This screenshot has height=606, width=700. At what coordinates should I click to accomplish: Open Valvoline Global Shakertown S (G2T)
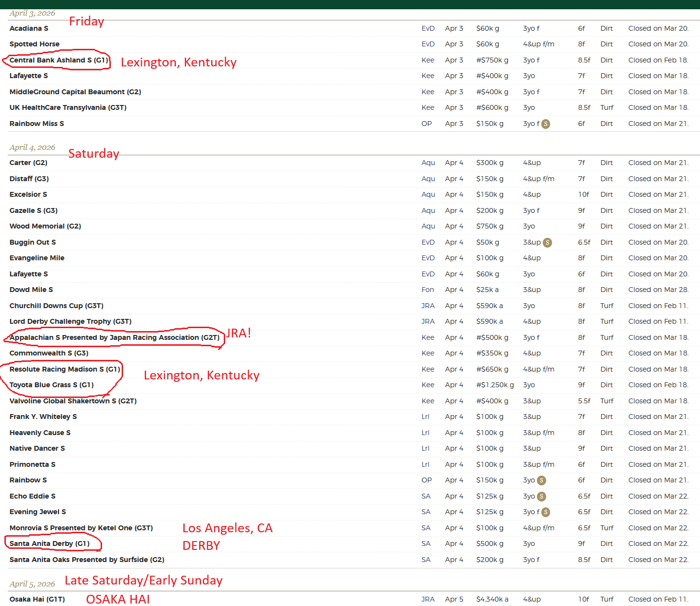73,401
